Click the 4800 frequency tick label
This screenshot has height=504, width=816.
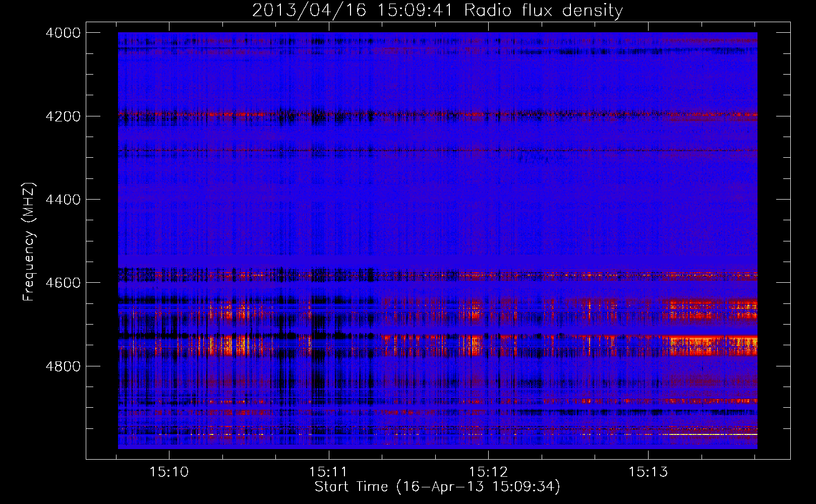coord(63,366)
